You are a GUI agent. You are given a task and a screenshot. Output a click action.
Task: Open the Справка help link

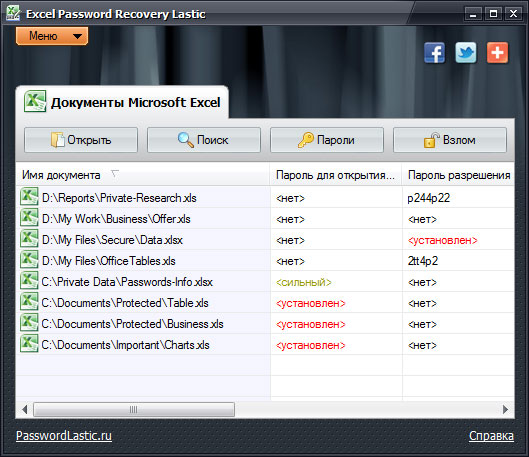click(x=491, y=436)
